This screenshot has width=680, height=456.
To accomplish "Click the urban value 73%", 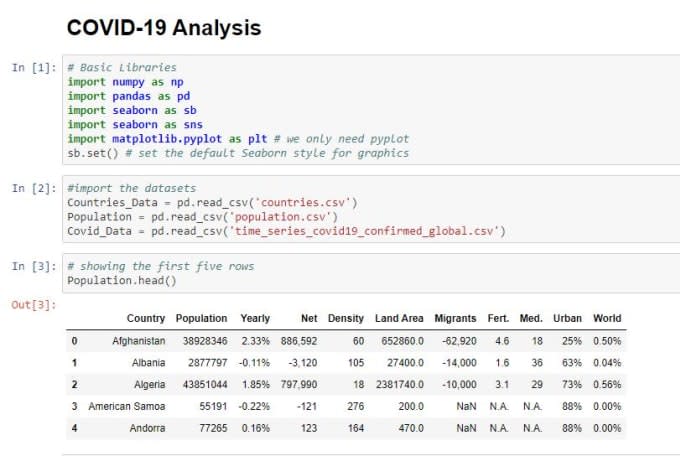I will tap(572, 384).
